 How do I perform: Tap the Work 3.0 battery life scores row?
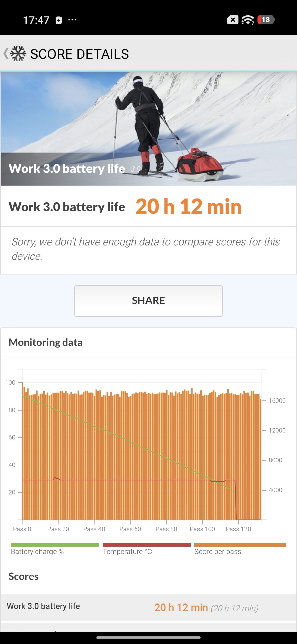point(148,607)
